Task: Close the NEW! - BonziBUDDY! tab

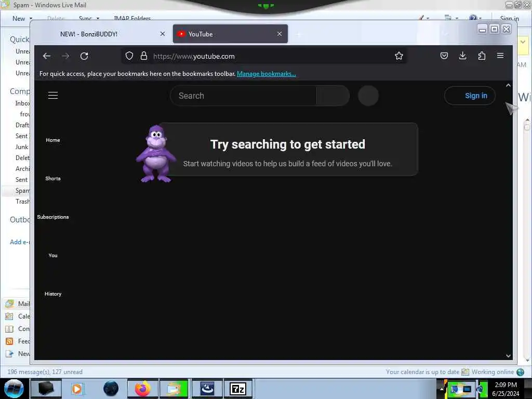Action: coord(163,34)
